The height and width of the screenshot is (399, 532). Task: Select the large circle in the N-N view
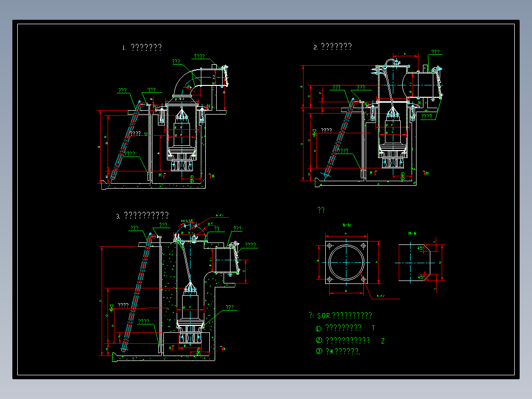[346, 263]
